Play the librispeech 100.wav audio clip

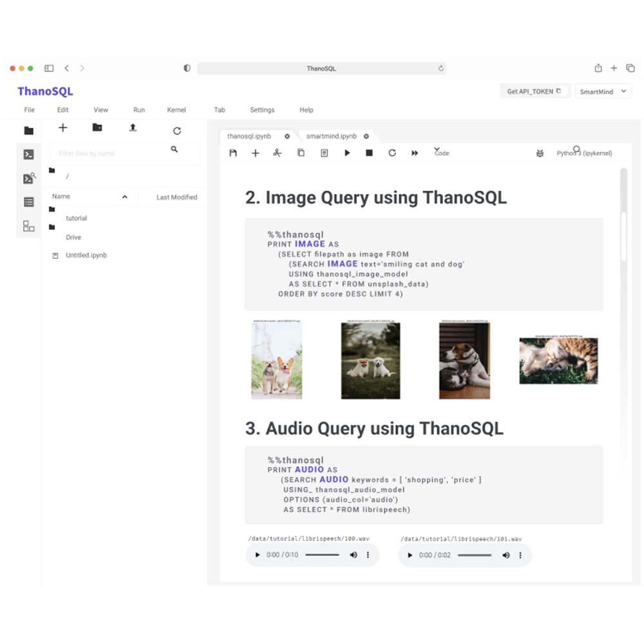point(258,554)
